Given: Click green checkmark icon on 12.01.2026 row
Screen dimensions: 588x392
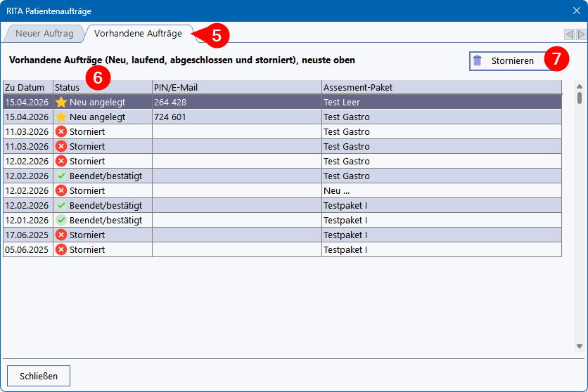Looking at the screenshot, I should pos(61,220).
